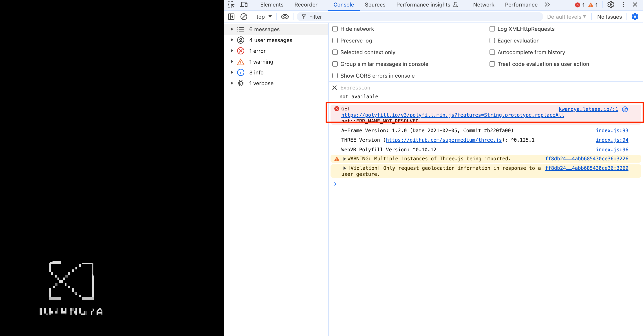Open the Default levels dropdown
The width and height of the screenshot is (644, 336).
566,17
